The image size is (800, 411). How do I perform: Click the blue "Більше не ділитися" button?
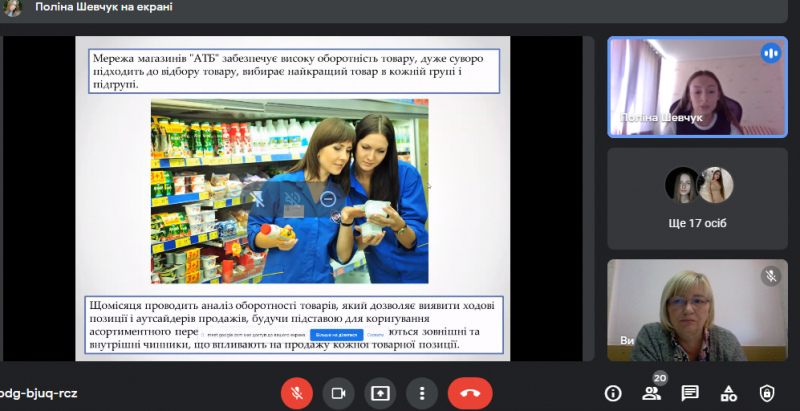click(x=336, y=335)
